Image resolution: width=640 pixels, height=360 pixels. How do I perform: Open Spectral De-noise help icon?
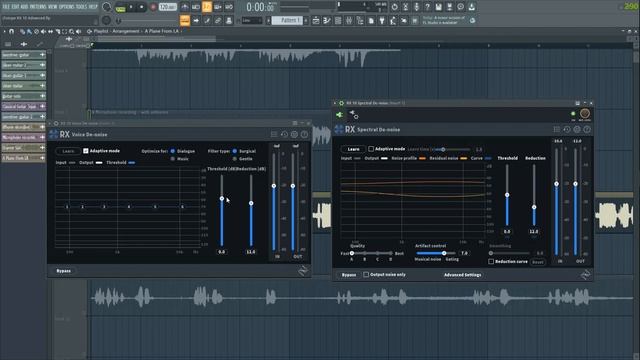(x=587, y=129)
